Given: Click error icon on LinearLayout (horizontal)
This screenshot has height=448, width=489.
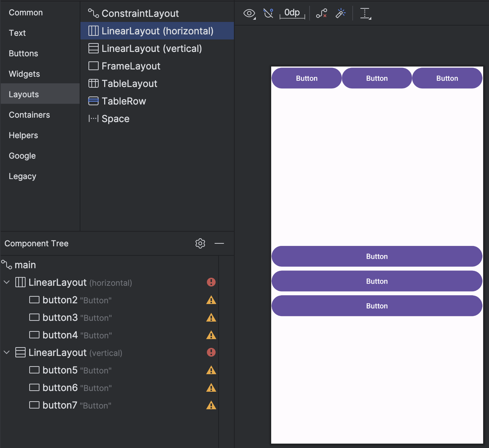Looking at the screenshot, I should pos(211,282).
